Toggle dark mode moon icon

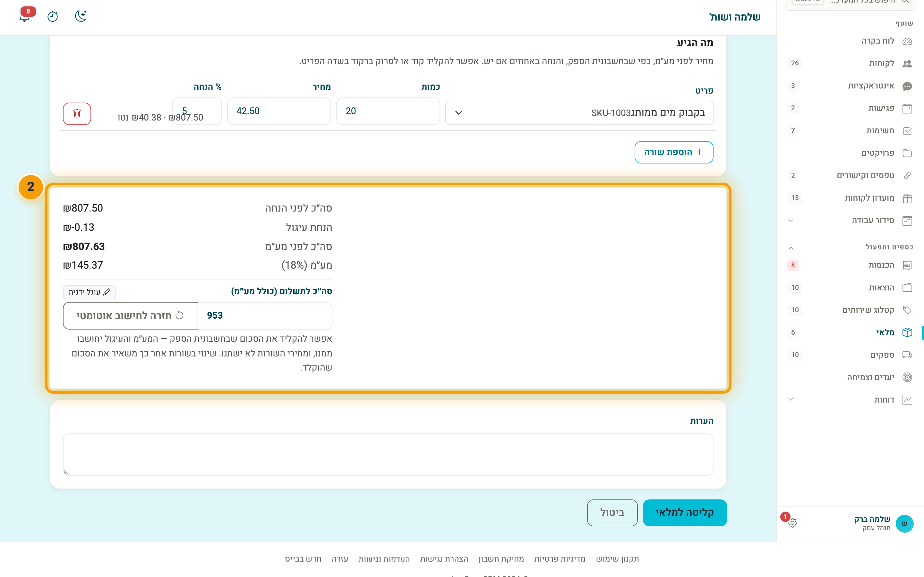pyautogui.click(x=81, y=16)
